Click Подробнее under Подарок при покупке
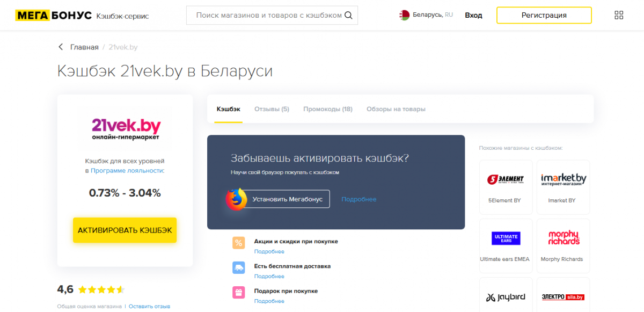644x312 pixels. coord(269,301)
